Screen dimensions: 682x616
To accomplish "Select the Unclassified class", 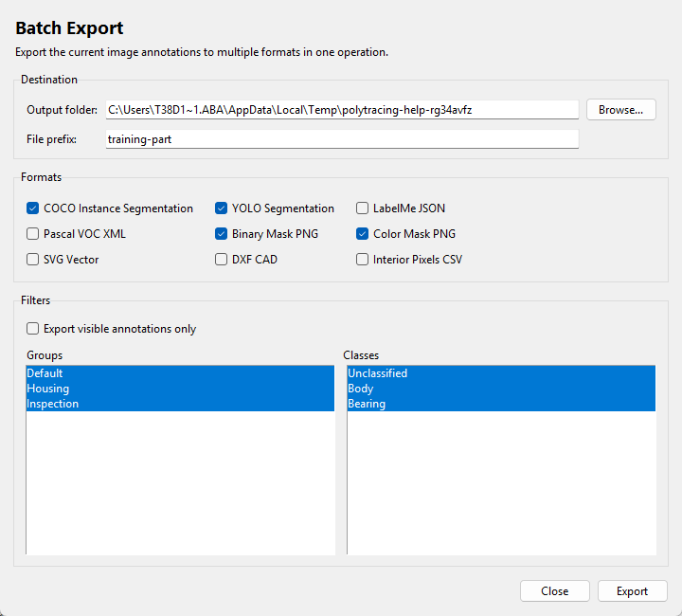I will pyautogui.click(x=501, y=373).
